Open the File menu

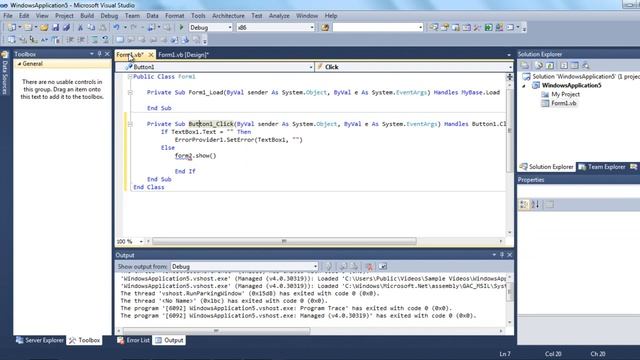8,16
